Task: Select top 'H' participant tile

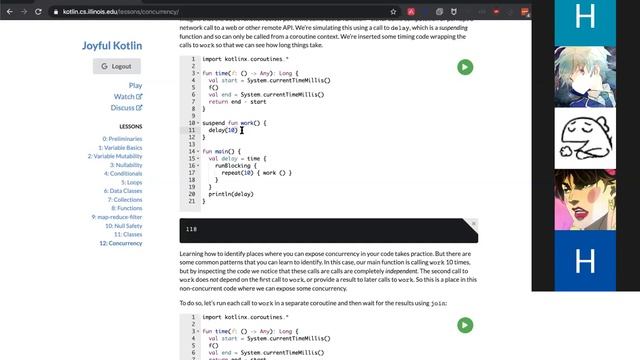Action: pyautogui.click(x=585, y=22)
